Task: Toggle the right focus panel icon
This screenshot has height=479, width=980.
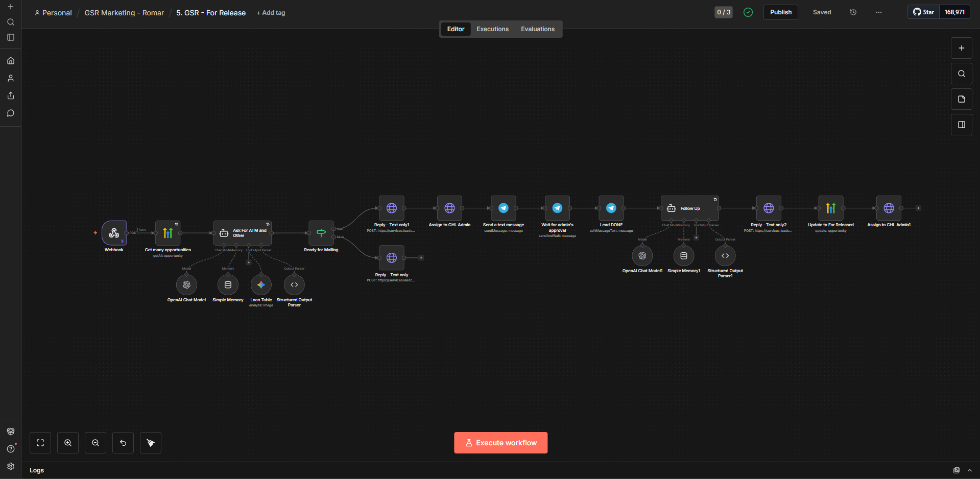Action: (962, 125)
